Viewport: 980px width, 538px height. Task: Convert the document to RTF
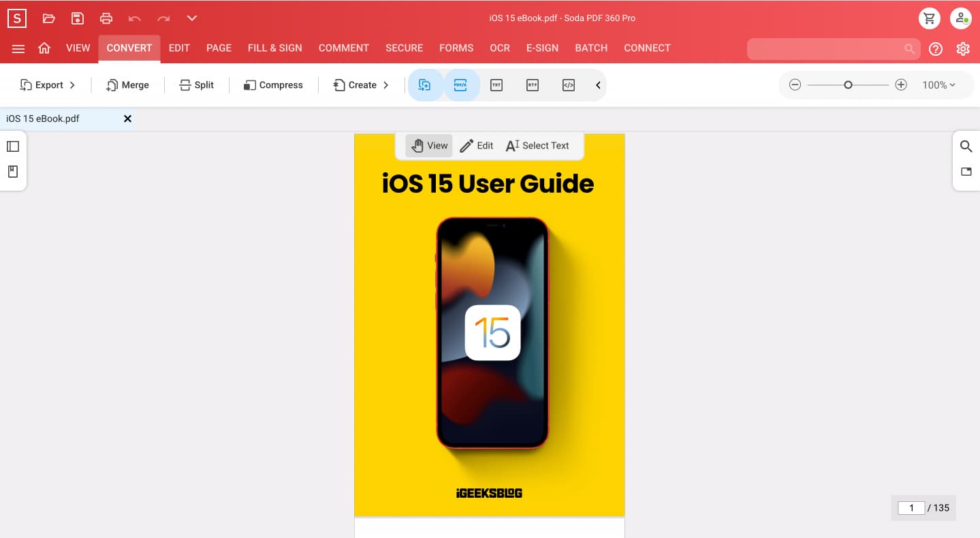533,85
